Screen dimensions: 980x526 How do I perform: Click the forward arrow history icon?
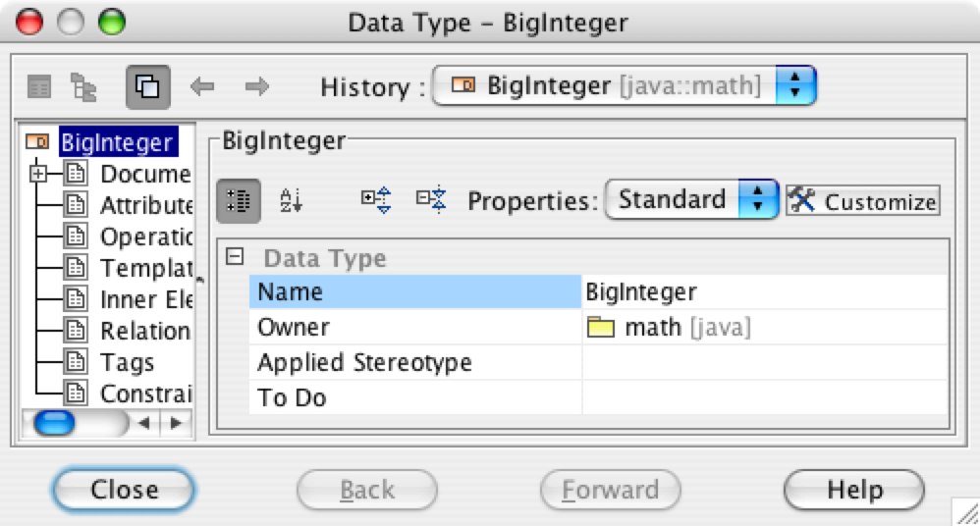257,86
